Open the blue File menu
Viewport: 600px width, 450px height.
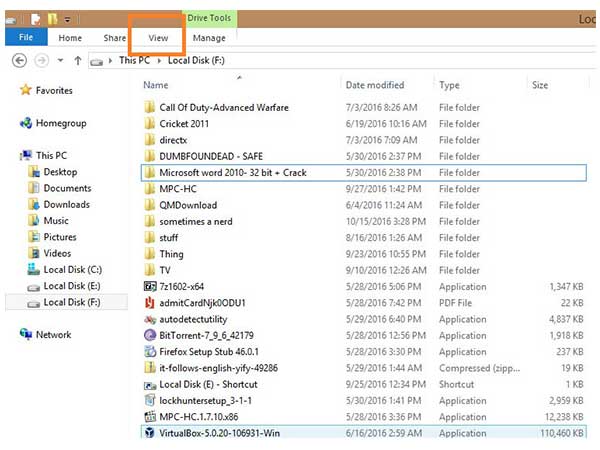(26, 38)
